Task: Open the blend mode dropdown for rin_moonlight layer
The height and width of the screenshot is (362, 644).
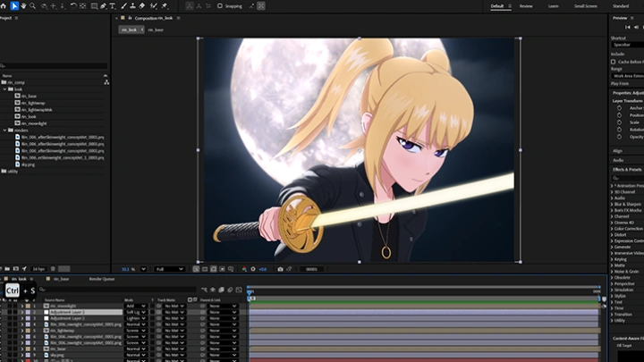Action: pos(136,306)
